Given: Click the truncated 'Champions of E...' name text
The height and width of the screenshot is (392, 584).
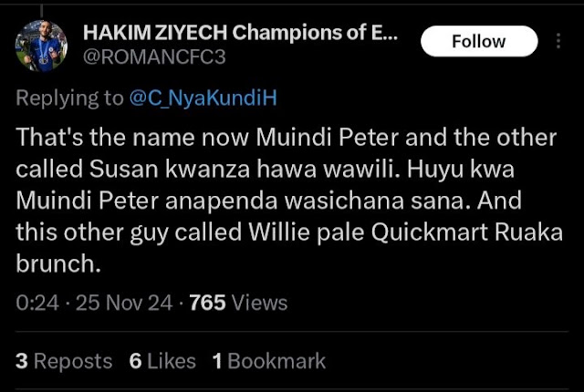Looking at the screenshot, I should tap(316, 33).
